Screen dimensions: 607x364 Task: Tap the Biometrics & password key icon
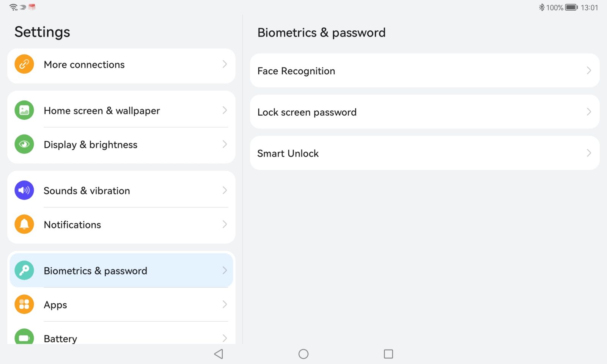coord(24,270)
